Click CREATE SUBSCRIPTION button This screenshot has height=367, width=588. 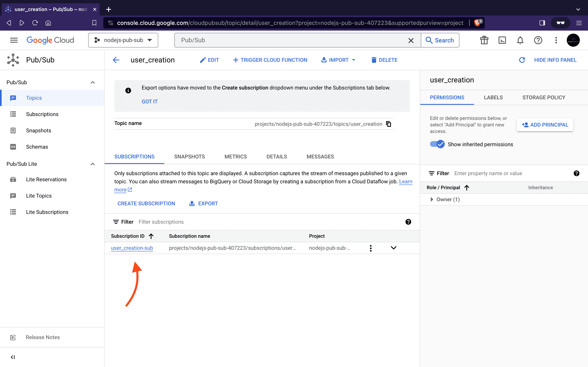tap(146, 203)
